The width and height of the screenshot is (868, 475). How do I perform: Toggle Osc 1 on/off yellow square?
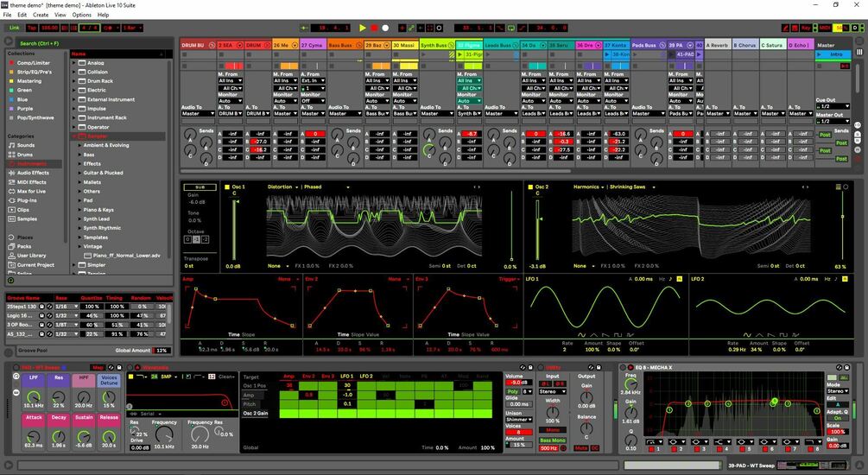pyautogui.click(x=226, y=187)
